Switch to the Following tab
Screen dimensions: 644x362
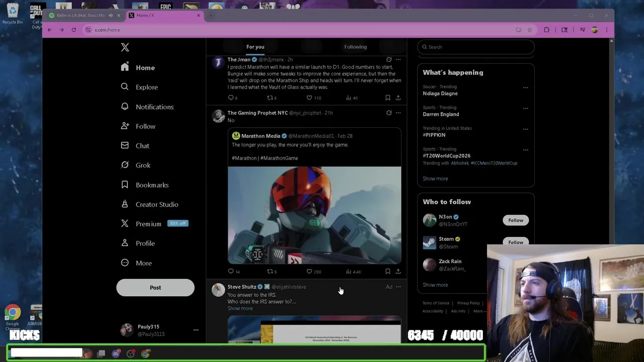[355, 47]
